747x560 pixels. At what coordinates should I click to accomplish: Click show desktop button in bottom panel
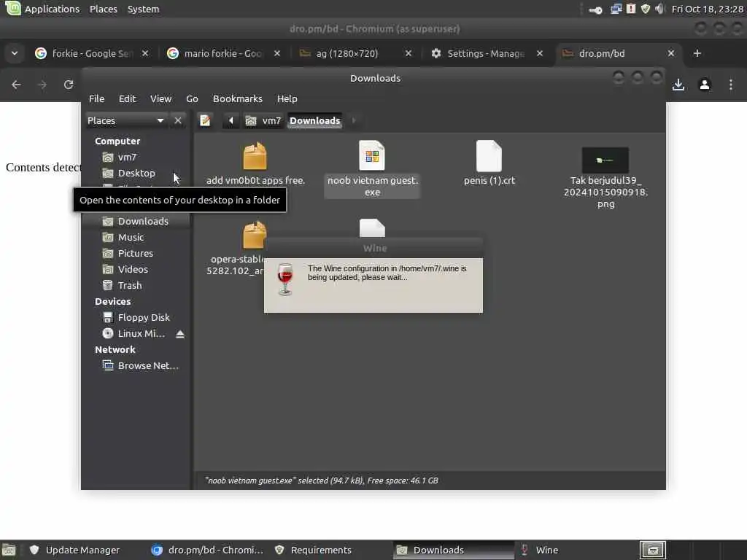9,550
